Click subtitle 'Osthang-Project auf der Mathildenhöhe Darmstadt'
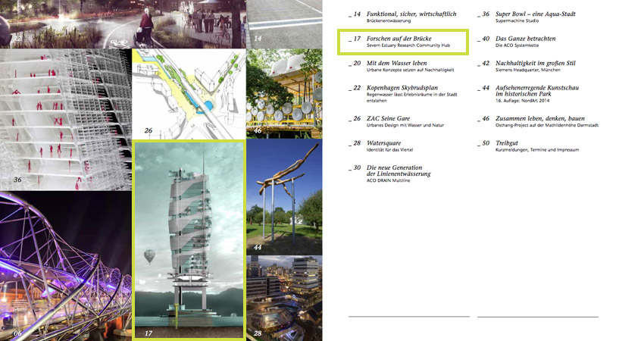Screen dimensions: 644x341 (547, 125)
